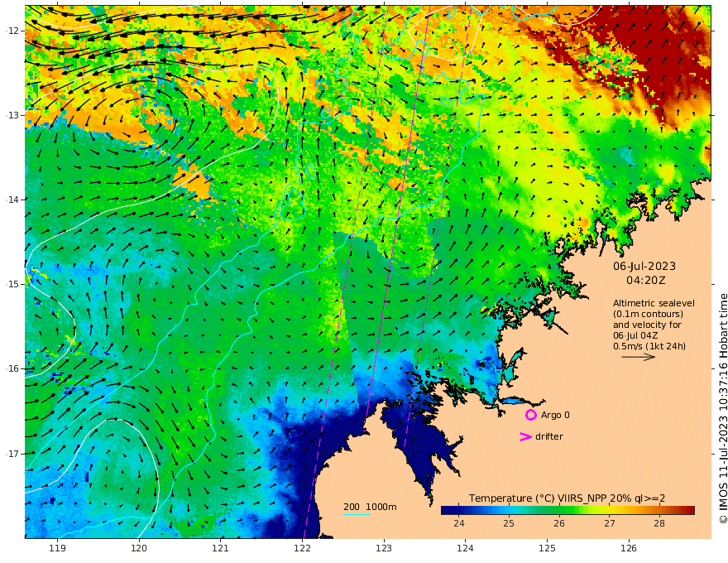Click the colorbar tick label 28

point(659,523)
